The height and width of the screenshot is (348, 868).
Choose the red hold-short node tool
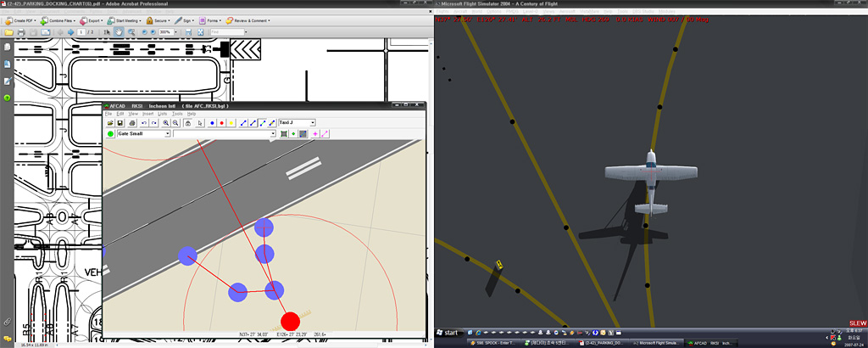pyautogui.click(x=221, y=123)
